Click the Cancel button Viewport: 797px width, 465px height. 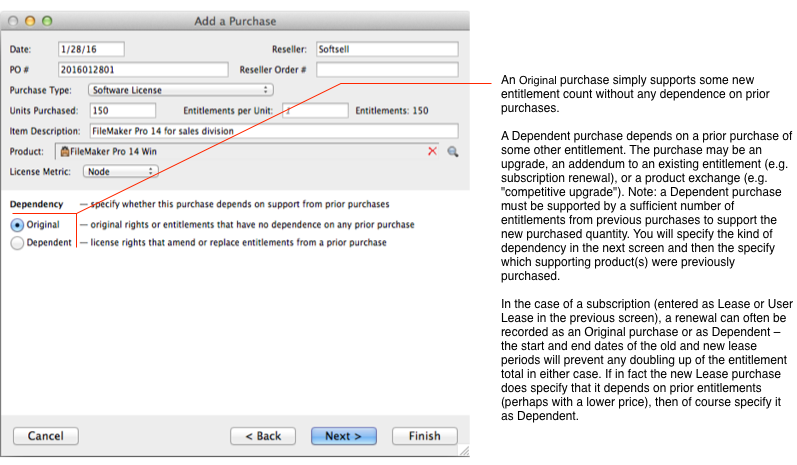pyautogui.click(x=46, y=436)
